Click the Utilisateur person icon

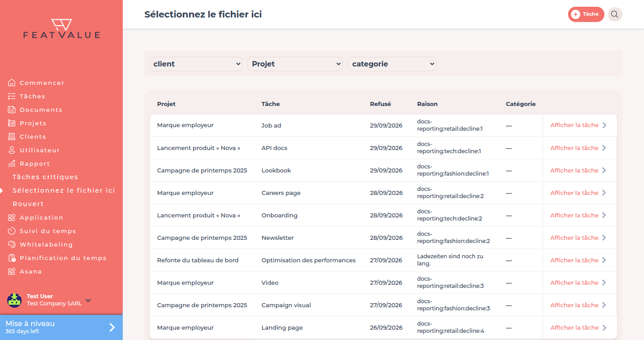click(x=12, y=150)
